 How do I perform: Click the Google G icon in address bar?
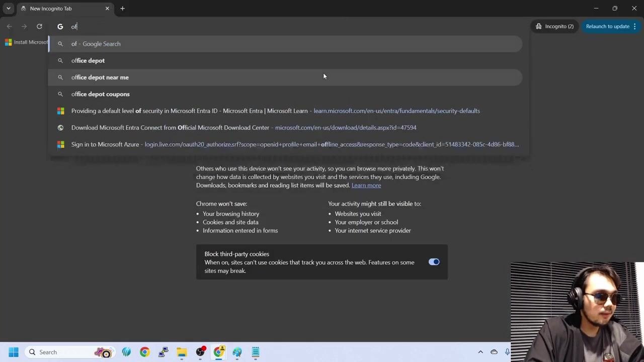tap(60, 26)
